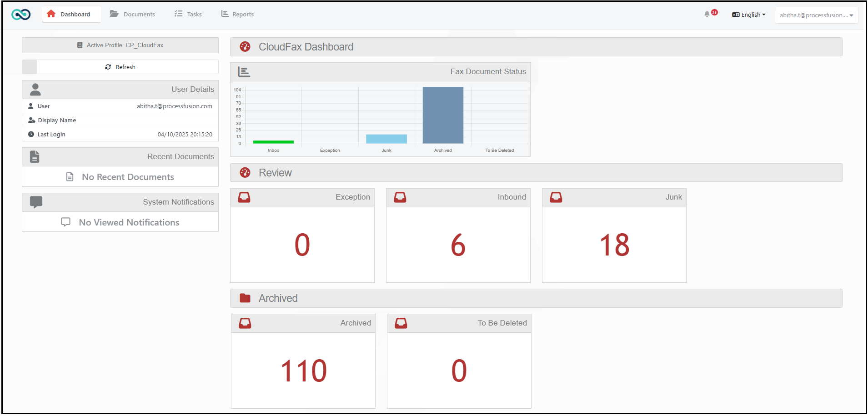Screen dimensions: 868x416
Task: Open the Dashboard tab
Action: tap(71, 14)
